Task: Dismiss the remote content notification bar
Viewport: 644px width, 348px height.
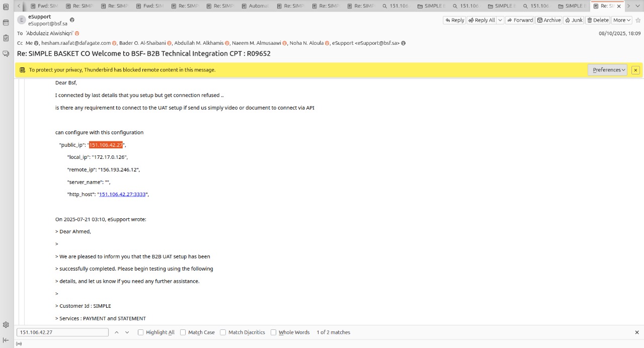Action: point(635,70)
